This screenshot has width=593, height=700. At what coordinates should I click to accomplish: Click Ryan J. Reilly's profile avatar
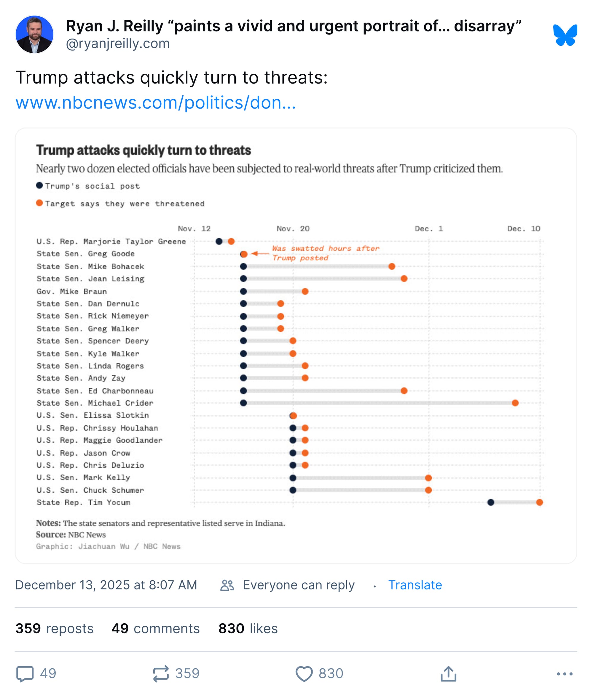click(x=34, y=34)
